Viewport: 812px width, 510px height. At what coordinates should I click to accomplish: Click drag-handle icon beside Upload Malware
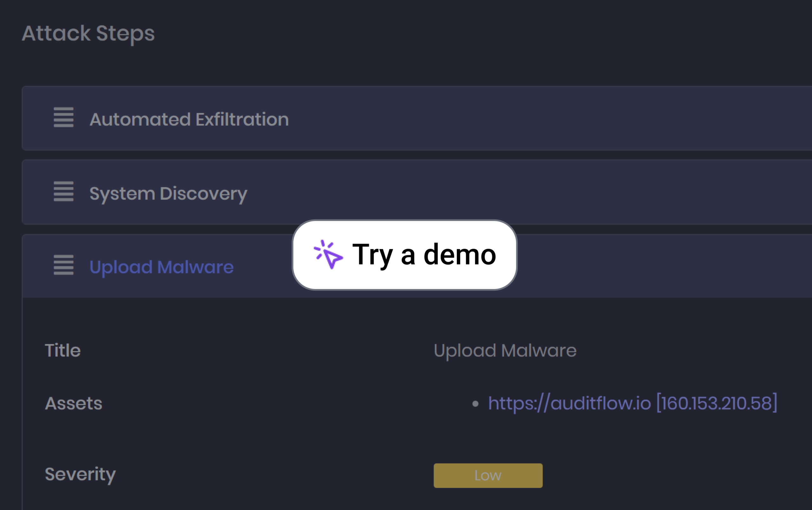(x=63, y=265)
